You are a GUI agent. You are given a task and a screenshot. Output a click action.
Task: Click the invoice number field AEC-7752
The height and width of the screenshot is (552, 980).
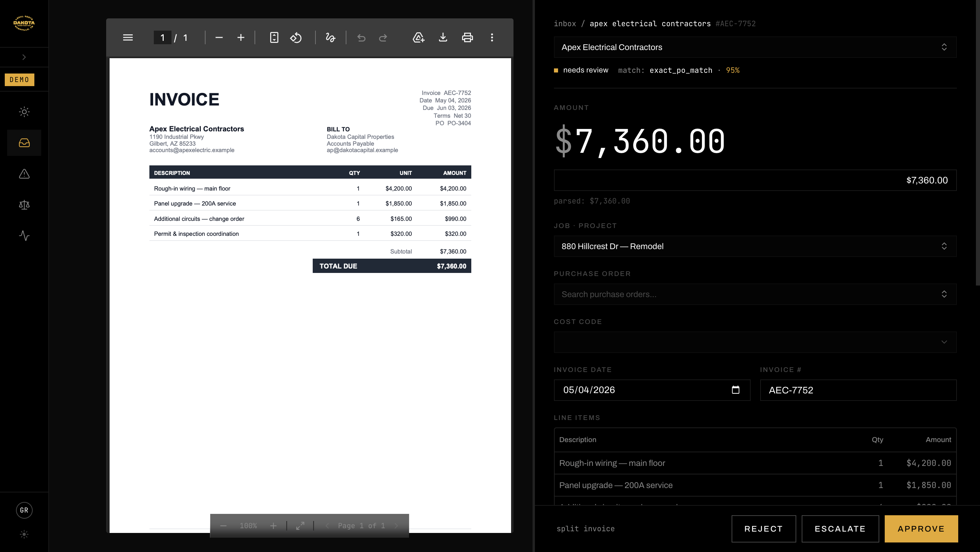pyautogui.click(x=858, y=390)
